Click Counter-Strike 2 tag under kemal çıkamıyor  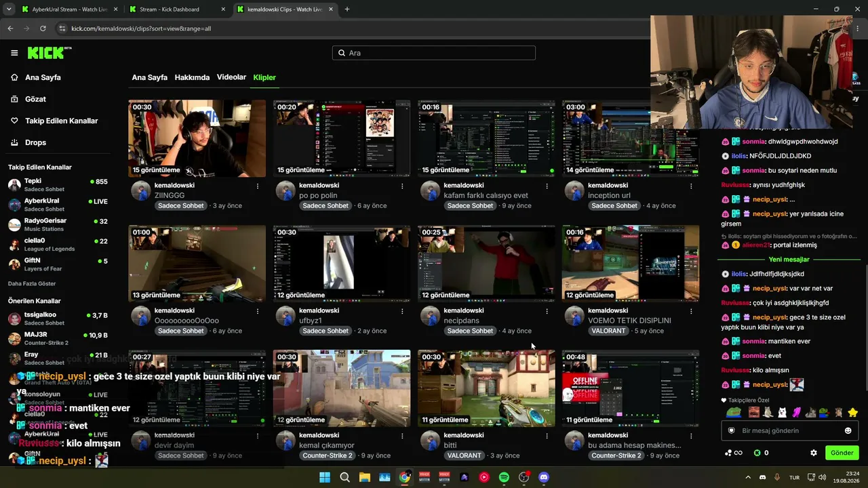point(328,455)
